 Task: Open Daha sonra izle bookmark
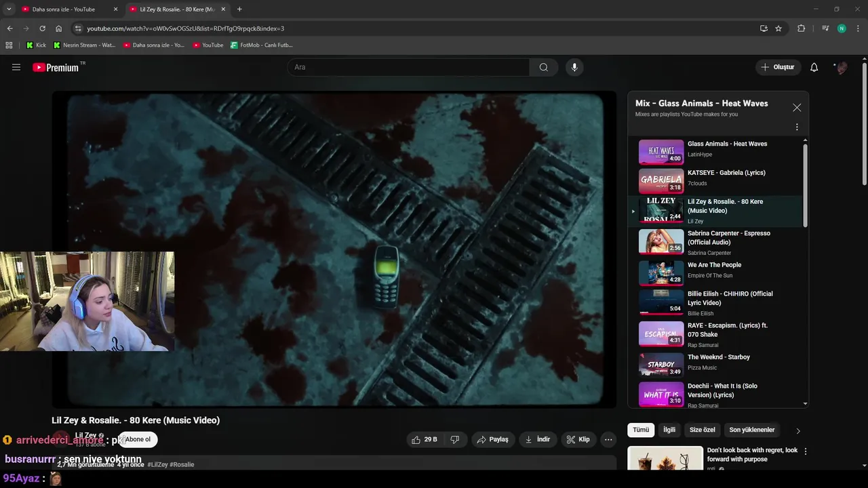[x=154, y=45]
